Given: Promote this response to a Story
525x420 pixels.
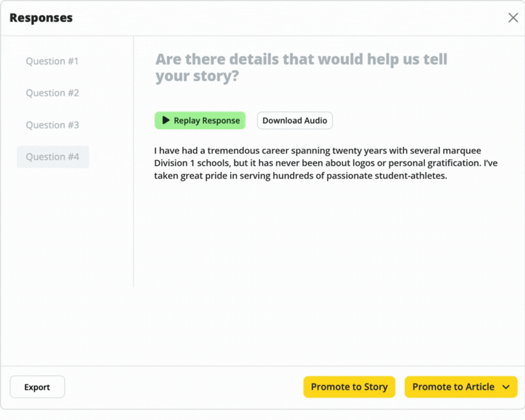Looking at the screenshot, I should pos(349,387).
